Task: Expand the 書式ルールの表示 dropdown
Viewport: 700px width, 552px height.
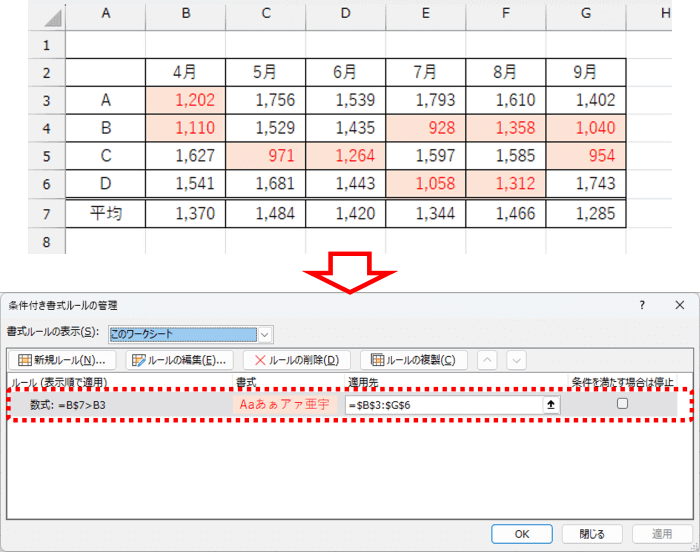Action: 265,334
